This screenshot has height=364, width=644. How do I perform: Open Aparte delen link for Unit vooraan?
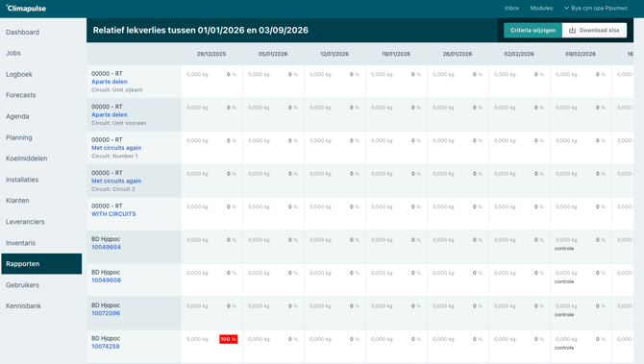tap(110, 115)
